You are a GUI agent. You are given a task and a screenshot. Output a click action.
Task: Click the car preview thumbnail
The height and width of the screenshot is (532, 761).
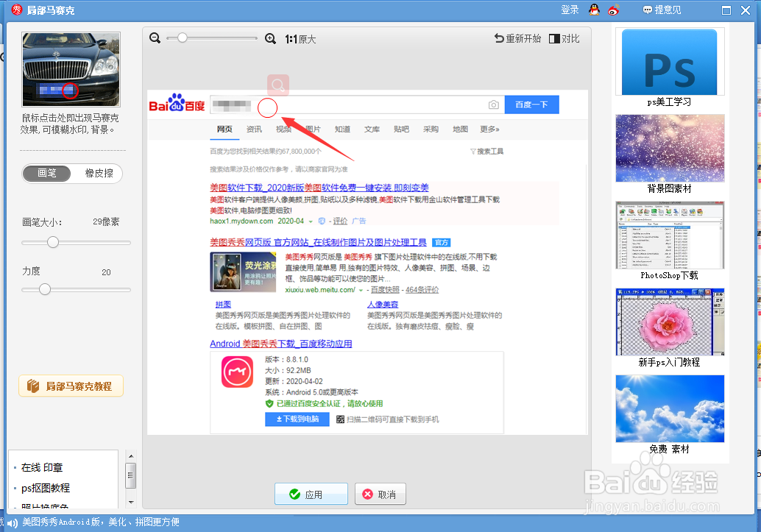(x=71, y=69)
